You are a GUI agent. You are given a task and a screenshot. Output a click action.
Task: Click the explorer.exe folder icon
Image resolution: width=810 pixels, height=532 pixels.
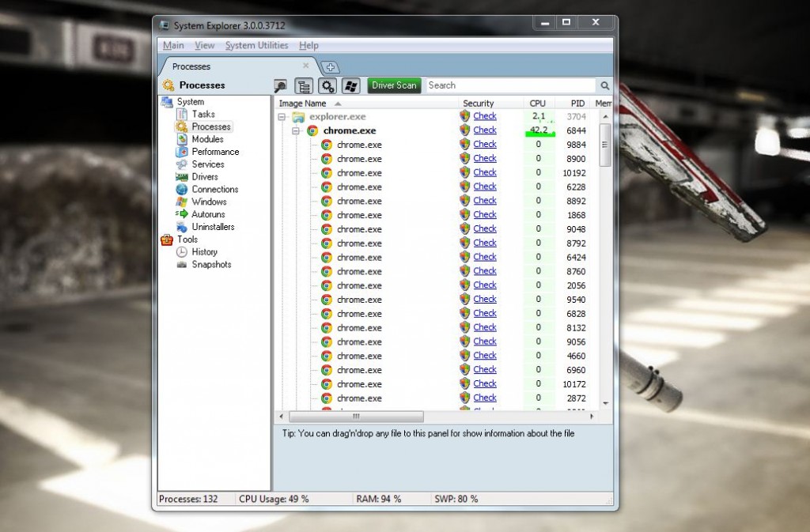tap(298, 117)
